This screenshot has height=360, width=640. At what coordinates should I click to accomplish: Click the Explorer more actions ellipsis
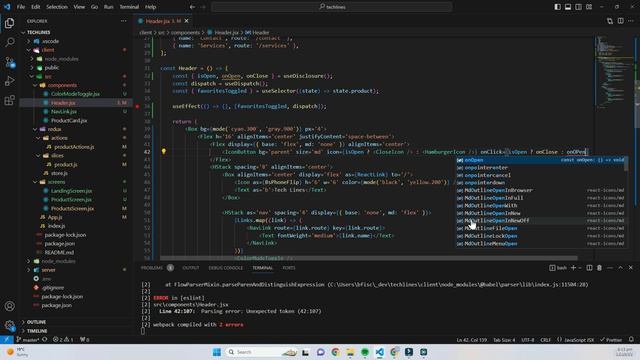[123, 21]
